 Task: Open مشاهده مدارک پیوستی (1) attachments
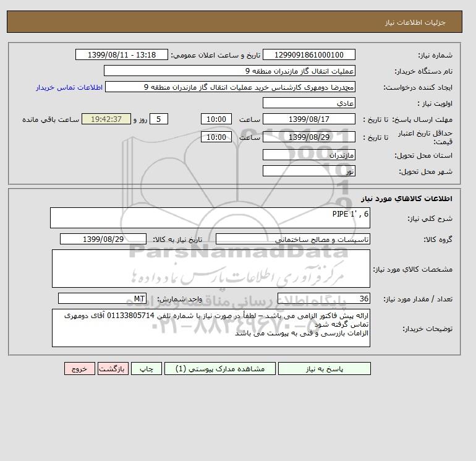click(220, 369)
